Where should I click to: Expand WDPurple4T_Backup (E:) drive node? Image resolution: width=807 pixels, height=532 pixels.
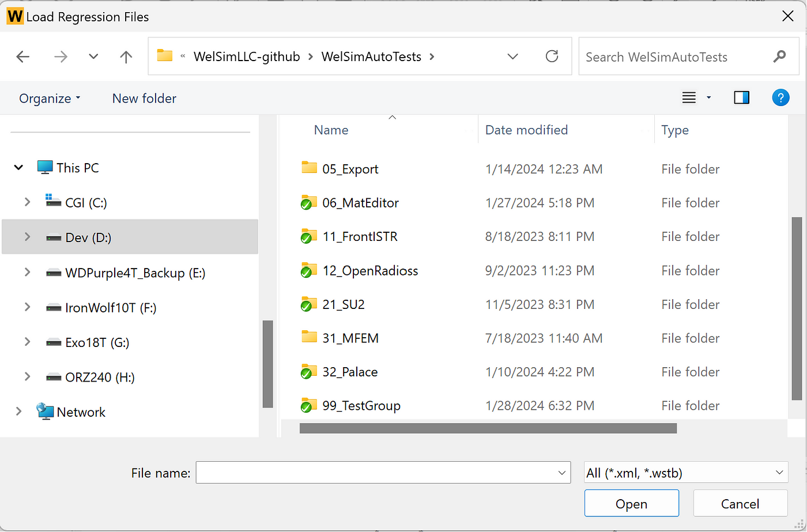click(27, 272)
